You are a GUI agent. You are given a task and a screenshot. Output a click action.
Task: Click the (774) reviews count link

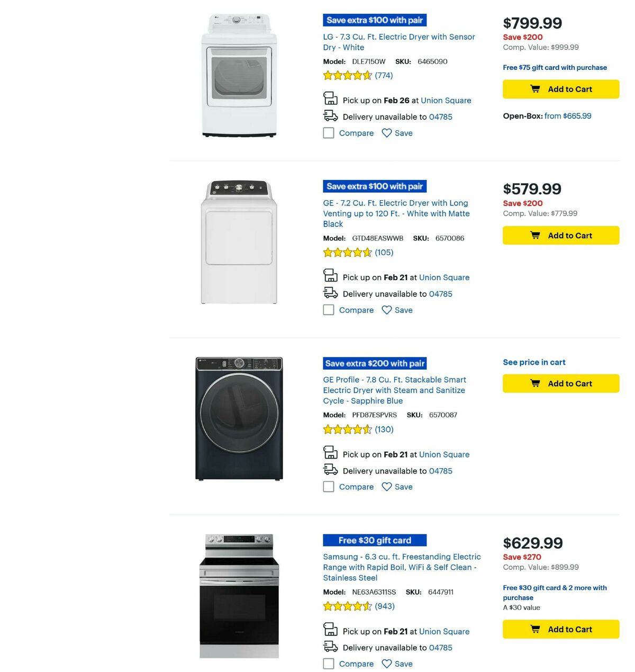tap(383, 75)
